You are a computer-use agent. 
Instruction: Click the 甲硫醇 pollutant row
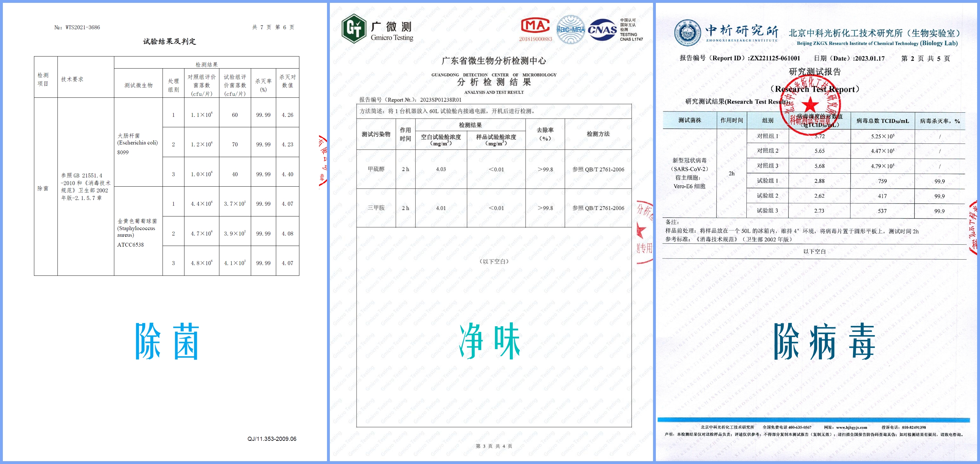(x=376, y=169)
